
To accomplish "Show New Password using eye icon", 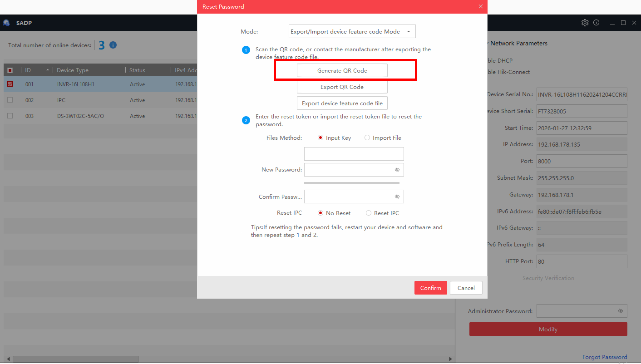I will (x=397, y=170).
